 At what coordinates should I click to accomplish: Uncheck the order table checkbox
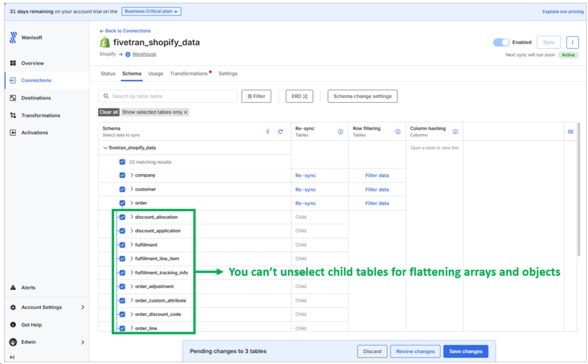[x=122, y=203]
